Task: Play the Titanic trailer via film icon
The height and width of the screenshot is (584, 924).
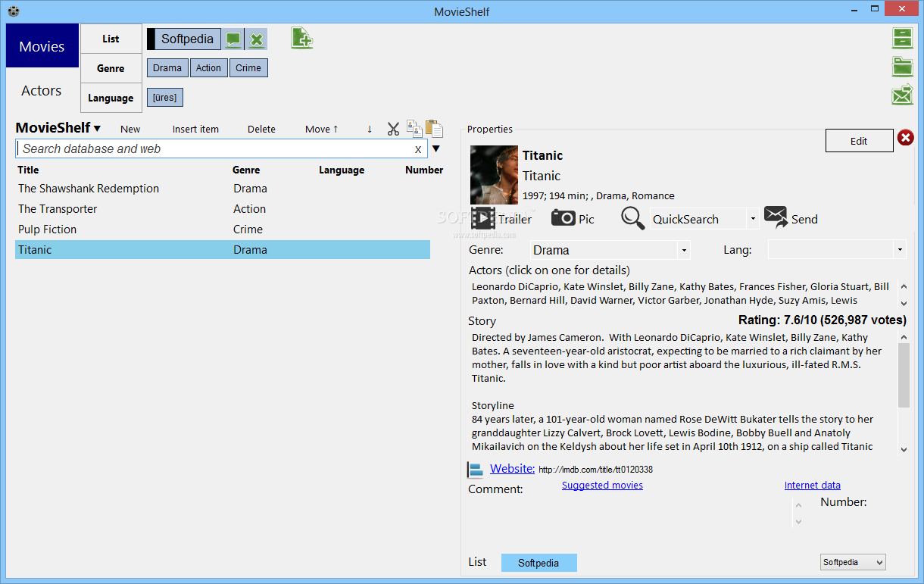Action: 482,218
